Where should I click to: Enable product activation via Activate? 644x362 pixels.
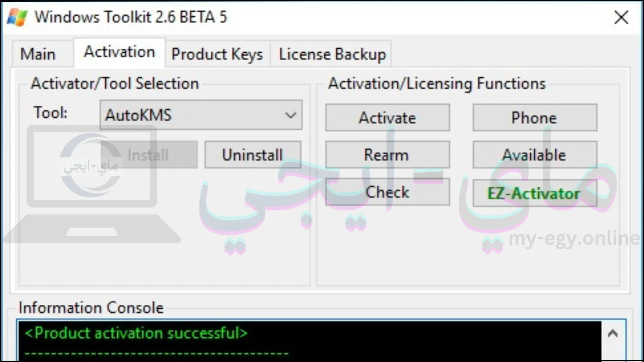(x=387, y=118)
